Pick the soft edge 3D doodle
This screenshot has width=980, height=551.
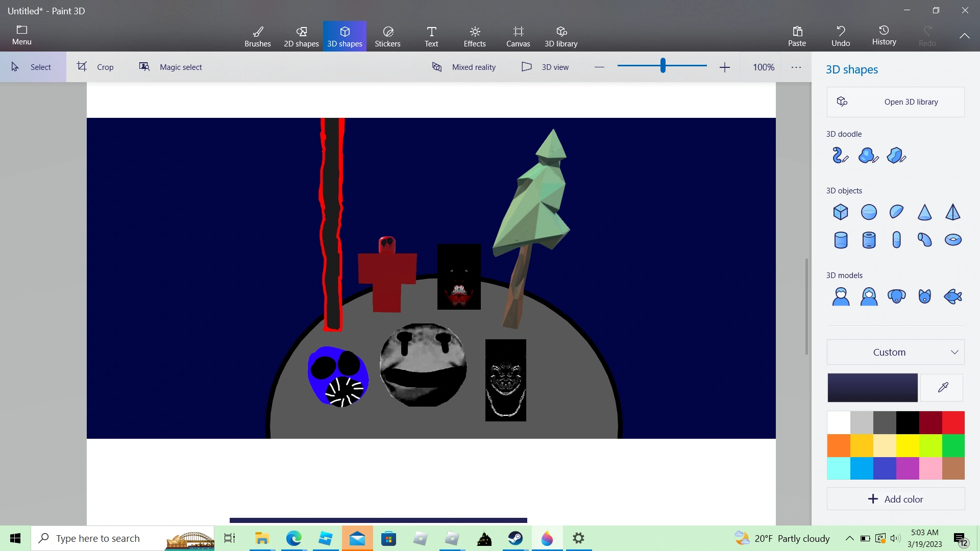[x=868, y=155]
